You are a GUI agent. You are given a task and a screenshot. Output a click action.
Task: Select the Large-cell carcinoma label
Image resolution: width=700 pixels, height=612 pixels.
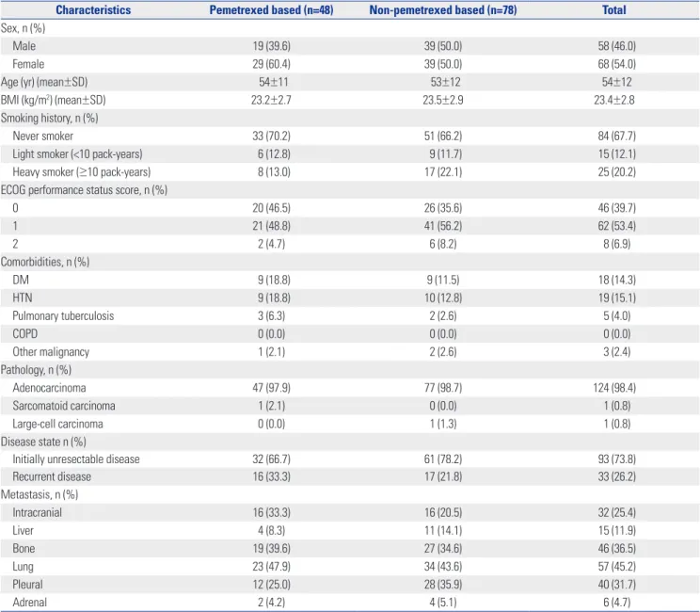click(x=57, y=424)
